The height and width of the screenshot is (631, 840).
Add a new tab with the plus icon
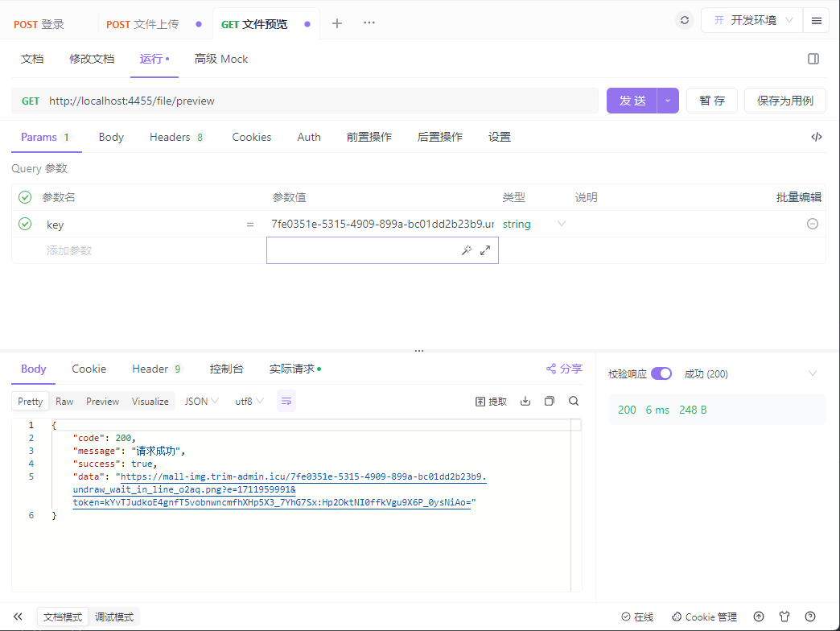click(337, 23)
